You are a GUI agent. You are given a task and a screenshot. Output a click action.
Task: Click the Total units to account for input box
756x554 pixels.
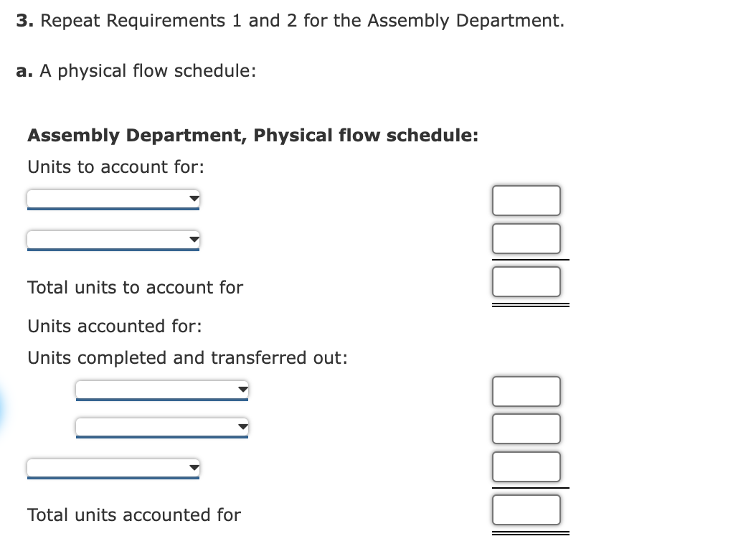[526, 281]
